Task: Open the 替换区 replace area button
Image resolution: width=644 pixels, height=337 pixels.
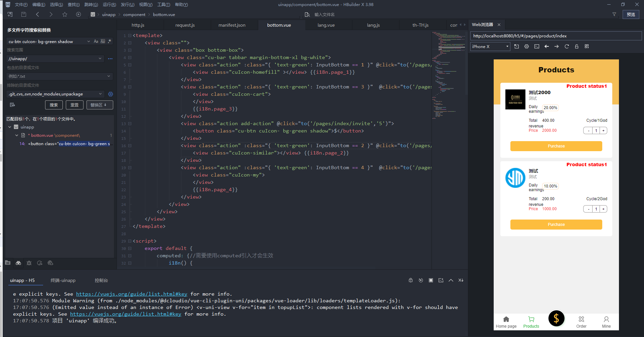Action: click(100, 105)
